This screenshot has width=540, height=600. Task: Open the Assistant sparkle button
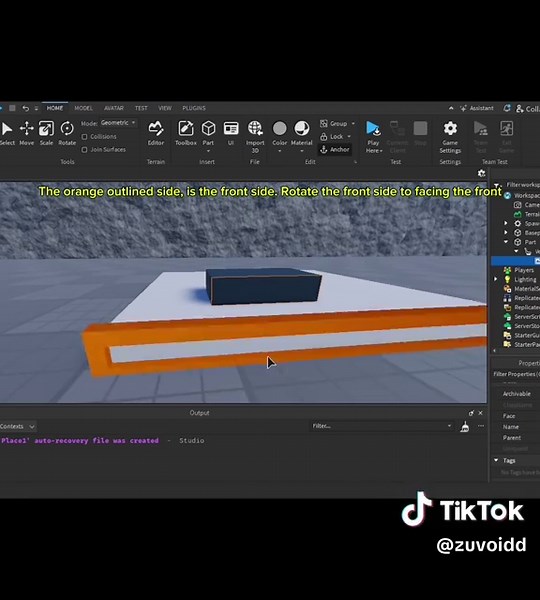pyautogui.click(x=477, y=108)
